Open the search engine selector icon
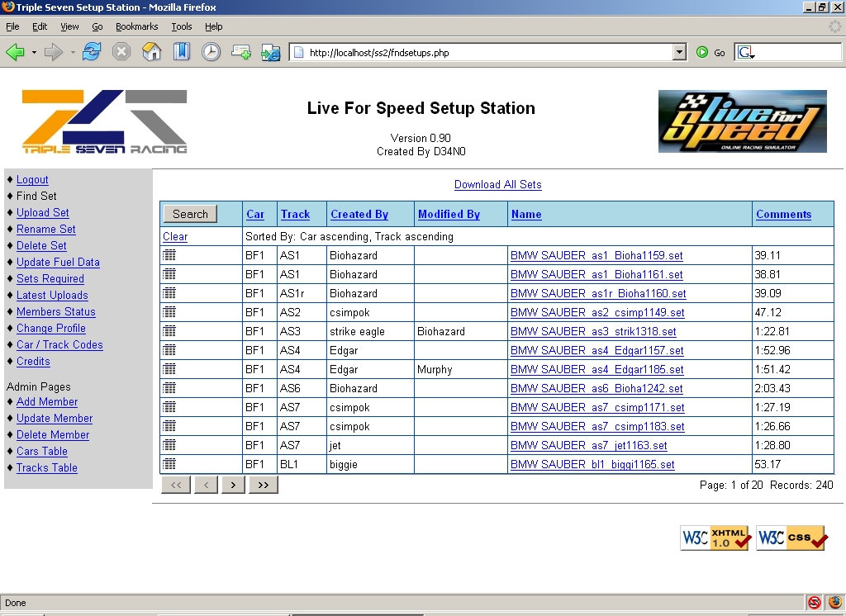Screen dimensions: 846x616 [x=746, y=52]
